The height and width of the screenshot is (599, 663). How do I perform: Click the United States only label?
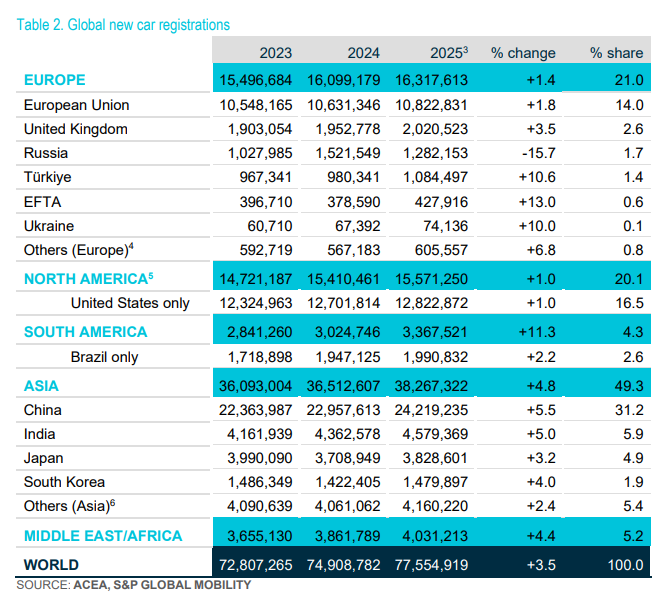coord(130,303)
